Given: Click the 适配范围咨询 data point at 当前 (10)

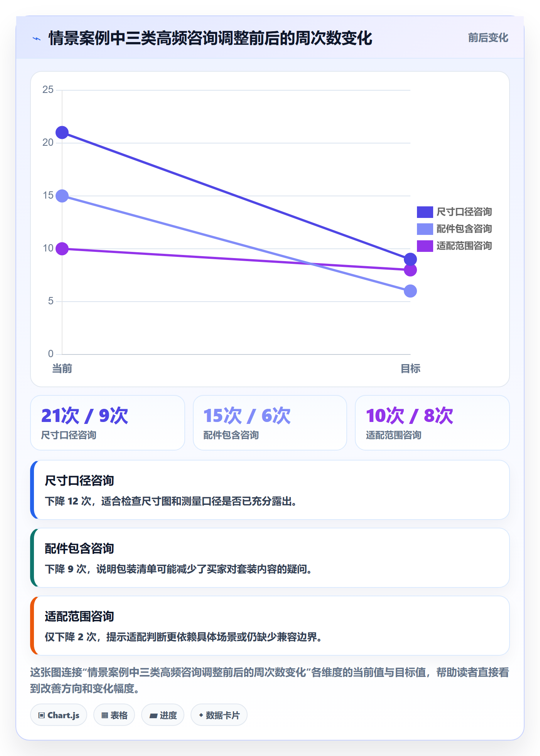Looking at the screenshot, I should (62, 249).
